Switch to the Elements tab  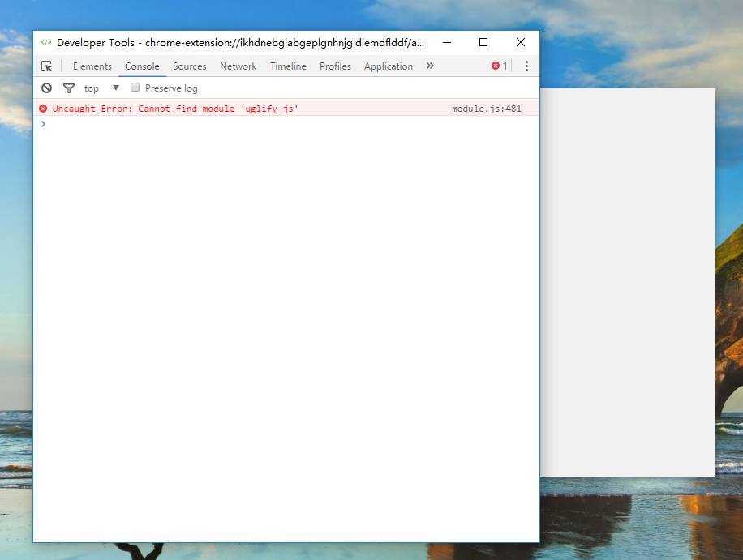(92, 66)
